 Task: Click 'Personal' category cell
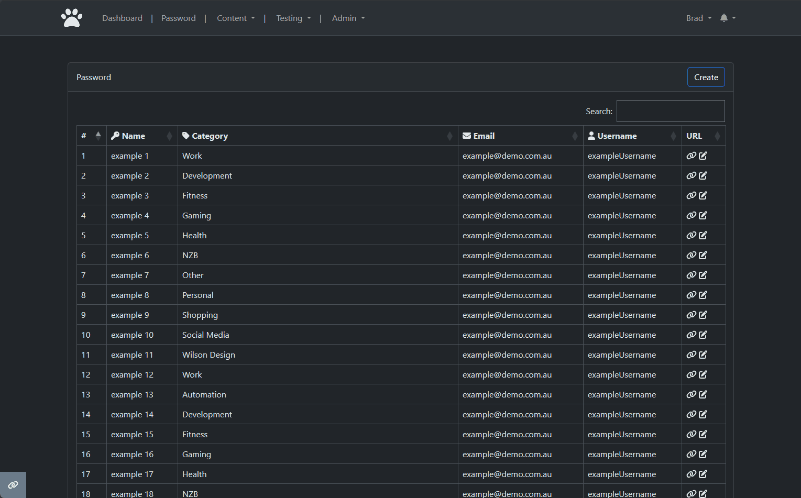click(x=317, y=295)
